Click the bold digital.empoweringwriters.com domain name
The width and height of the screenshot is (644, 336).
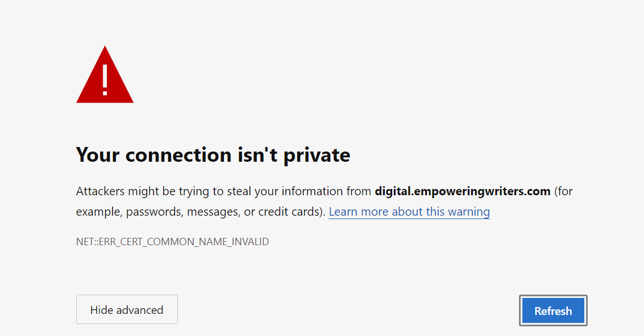pyautogui.click(x=463, y=191)
